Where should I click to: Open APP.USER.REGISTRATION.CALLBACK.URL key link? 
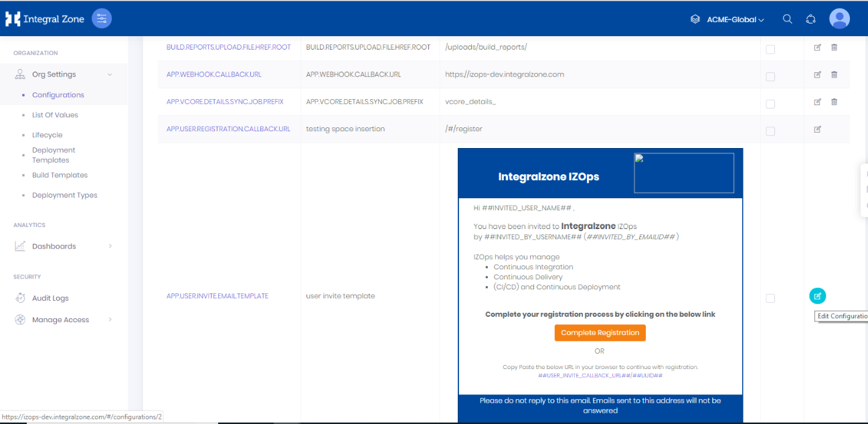click(228, 129)
